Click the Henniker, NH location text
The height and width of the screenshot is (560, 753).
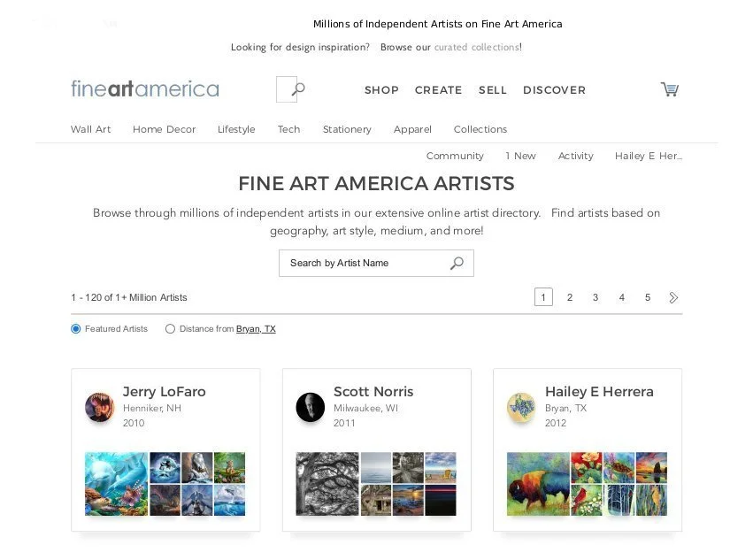click(x=152, y=408)
